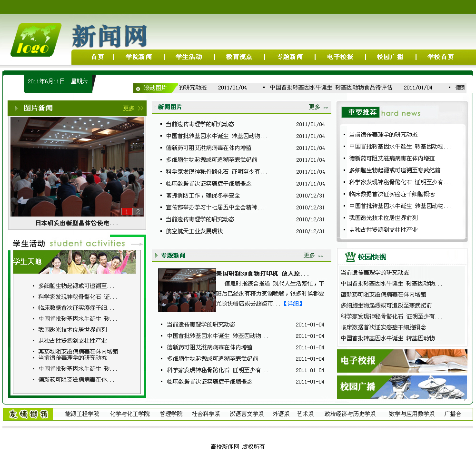476x464 pixels.
Task: Click the 【详细】 link
Action: (x=293, y=304)
